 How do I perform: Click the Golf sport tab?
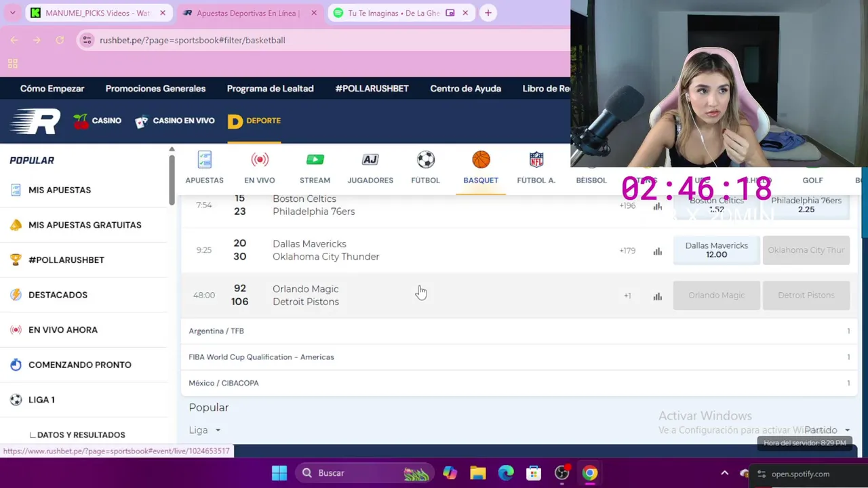coord(812,180)
